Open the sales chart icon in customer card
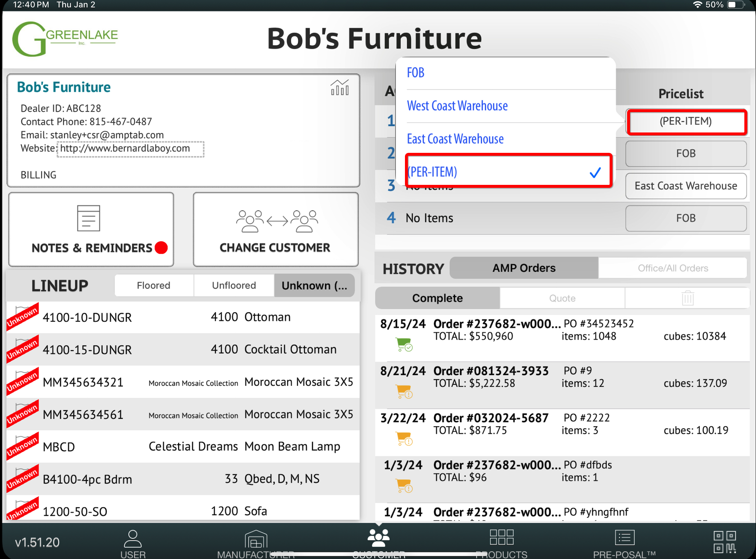756x559 pixels. (x=339, y=88)
